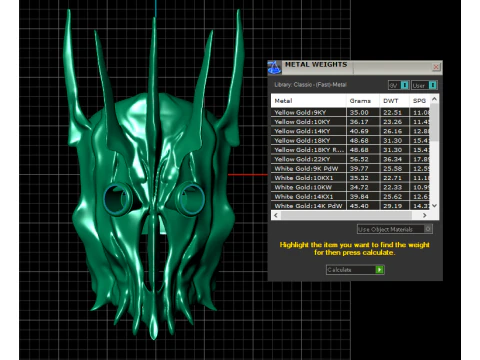Viewport: 480px width, 360px height.
Task: Select the Yellow Gold:18KY row
Action: 351,140
